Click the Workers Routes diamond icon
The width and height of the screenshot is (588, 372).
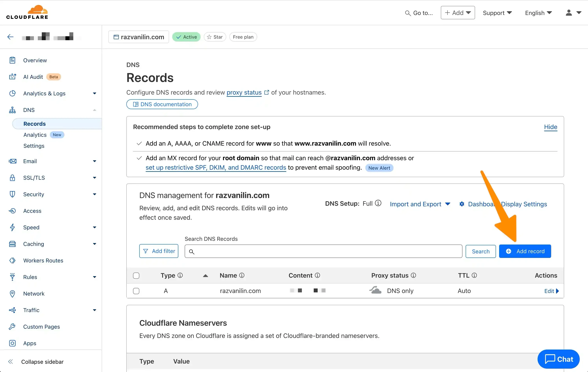point(12,260)
